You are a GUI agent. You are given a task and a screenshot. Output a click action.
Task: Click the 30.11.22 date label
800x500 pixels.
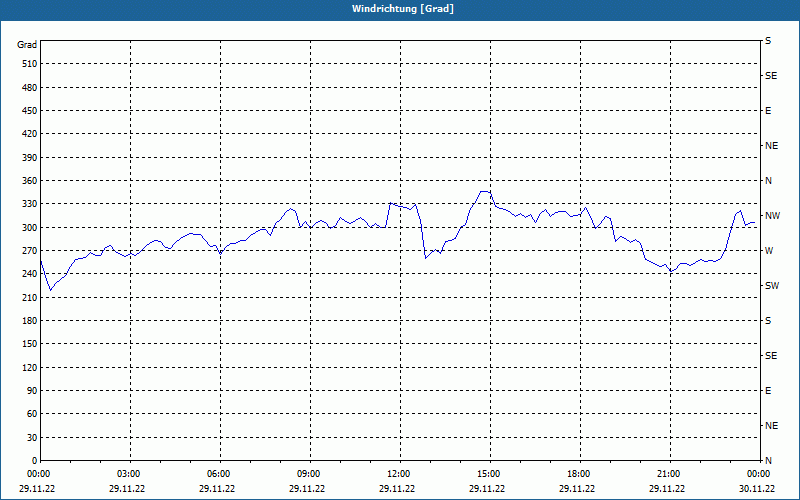click(x=757, y=489)
